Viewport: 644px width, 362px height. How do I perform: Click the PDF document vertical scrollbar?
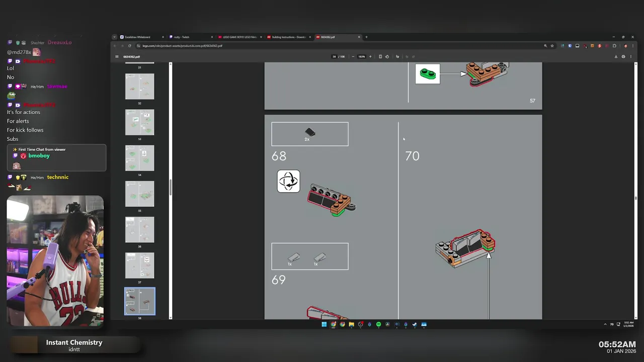635,199
